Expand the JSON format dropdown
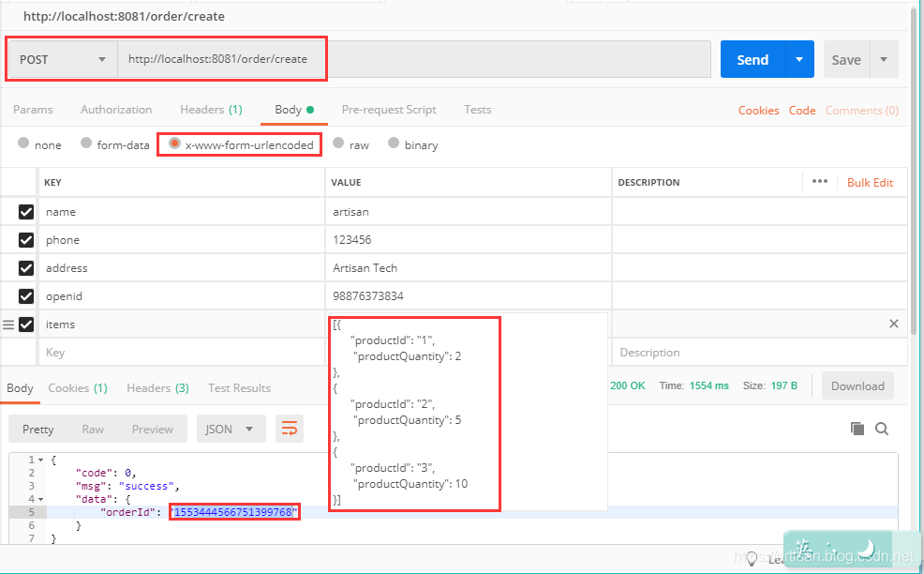This screenshot has width=924, height=574. pyautogui.click(x=230, y=429)
